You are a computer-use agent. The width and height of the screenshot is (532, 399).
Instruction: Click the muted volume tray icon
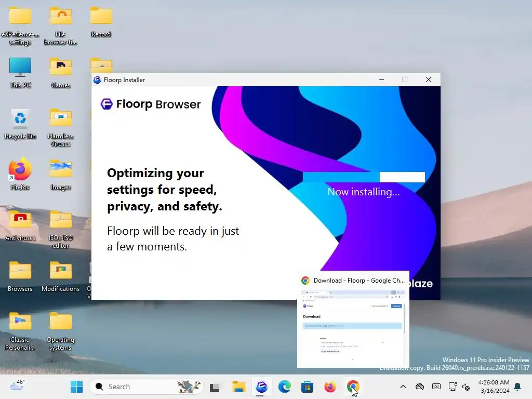466,387
